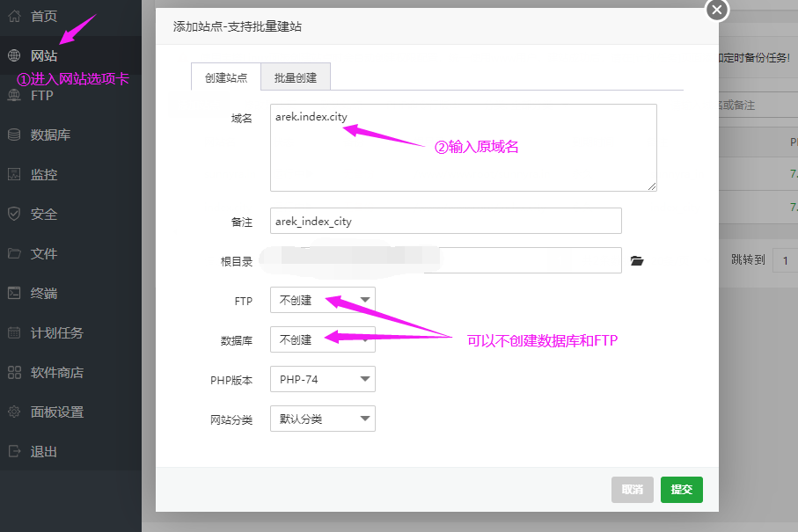This screenshot has height=532, width=798.
Task: Click the home icon beside 首页
Action: point(14,16)
